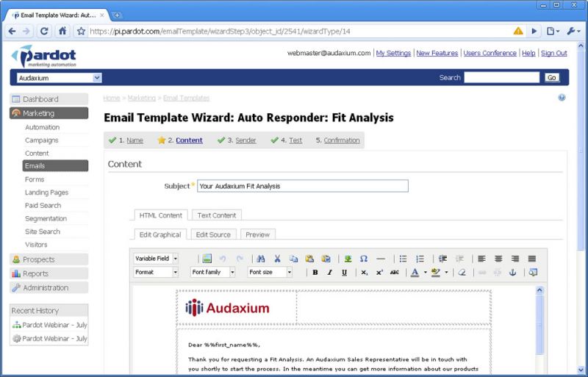
Task: Expand the text color dropdown arrow
Action: coord(426,273)
